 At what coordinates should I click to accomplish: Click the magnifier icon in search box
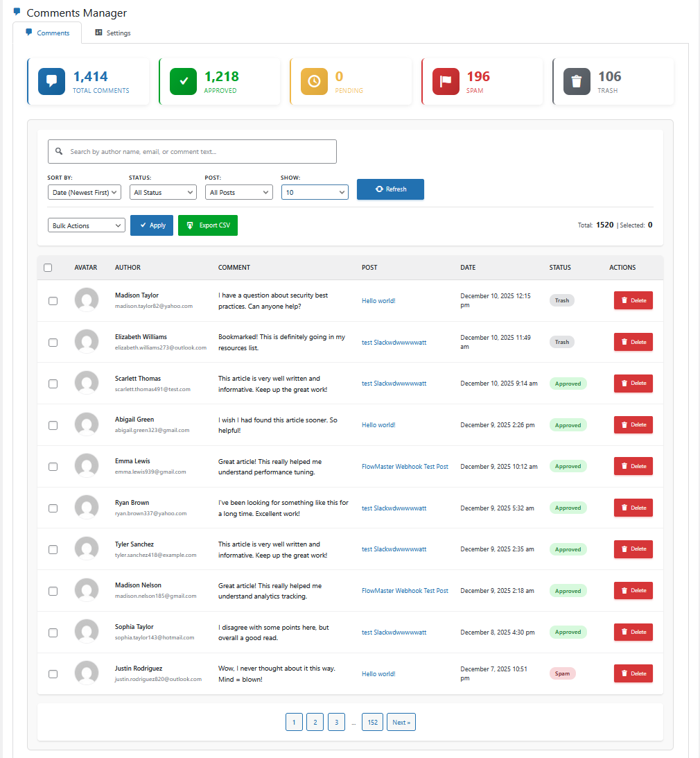click(x=59, y=151)
